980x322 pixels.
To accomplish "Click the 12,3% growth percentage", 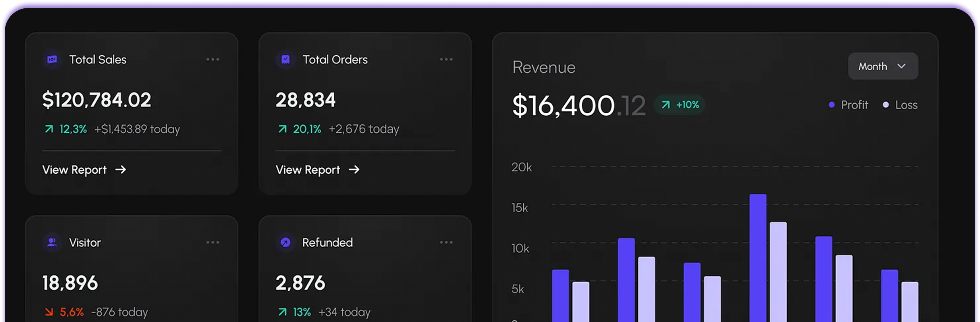I will (x=73, y=129).
